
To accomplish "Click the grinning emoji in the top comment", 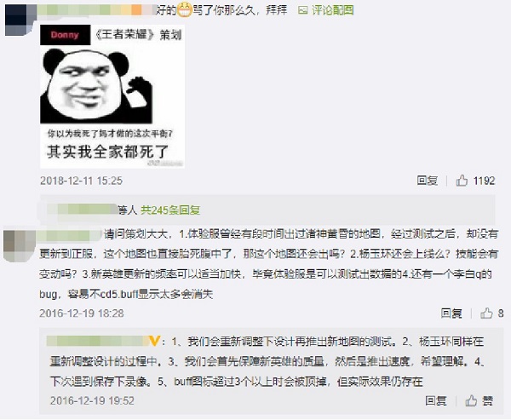I will [x=184, y=10].
